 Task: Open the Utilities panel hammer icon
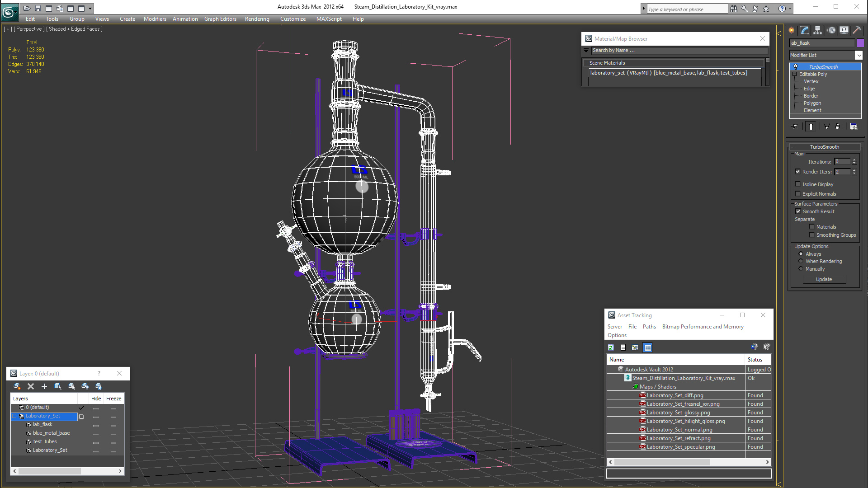click(856, 30)
